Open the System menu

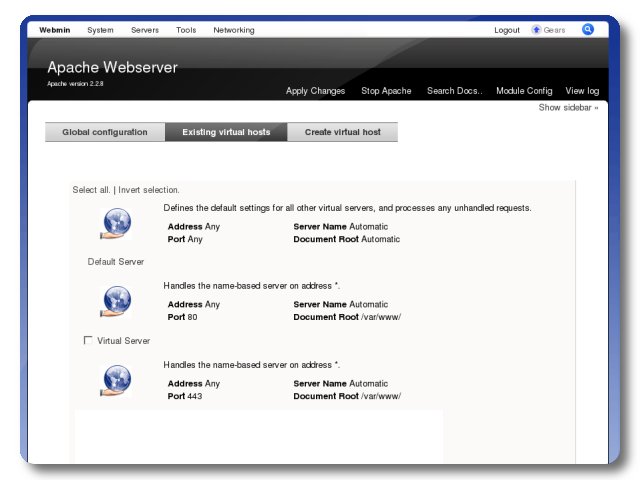pyautogui.click(x=100, y=30)
